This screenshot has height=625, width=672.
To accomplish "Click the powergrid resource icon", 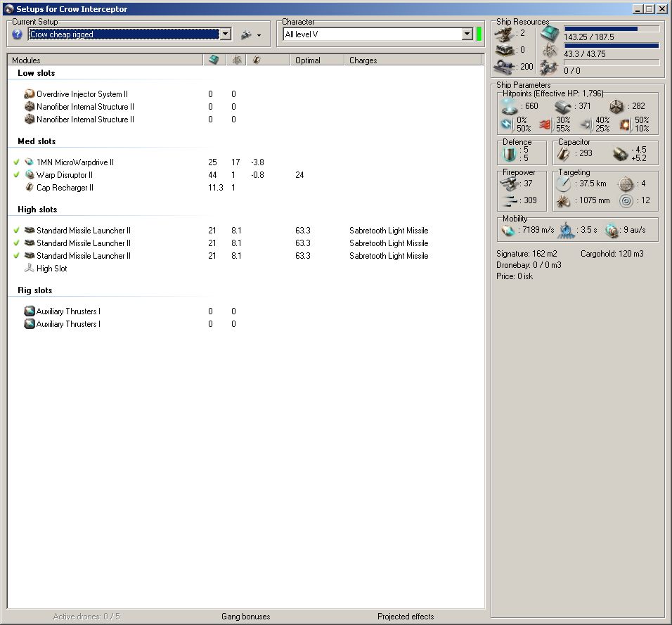I will click(550, 51).
